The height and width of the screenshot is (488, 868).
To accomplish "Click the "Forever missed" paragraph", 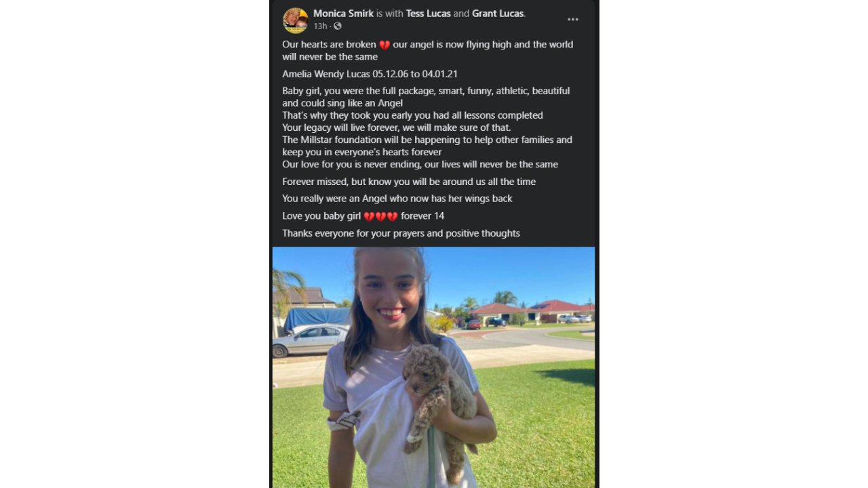I will (x=409, y=182).
